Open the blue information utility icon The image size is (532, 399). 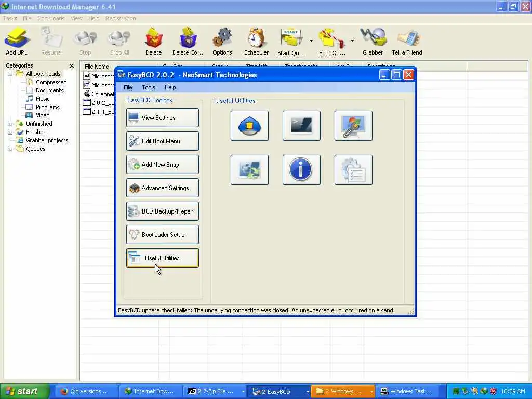point(301,170)
